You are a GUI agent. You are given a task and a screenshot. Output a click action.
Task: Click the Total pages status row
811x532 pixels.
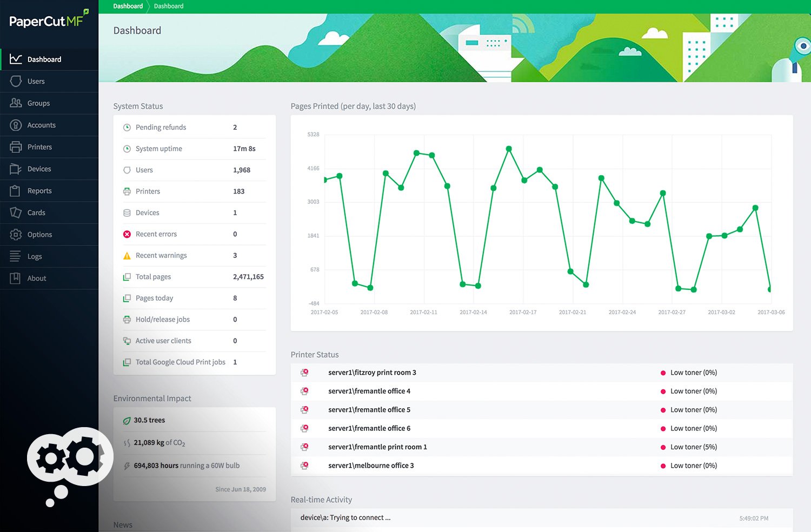click(153, 277)
